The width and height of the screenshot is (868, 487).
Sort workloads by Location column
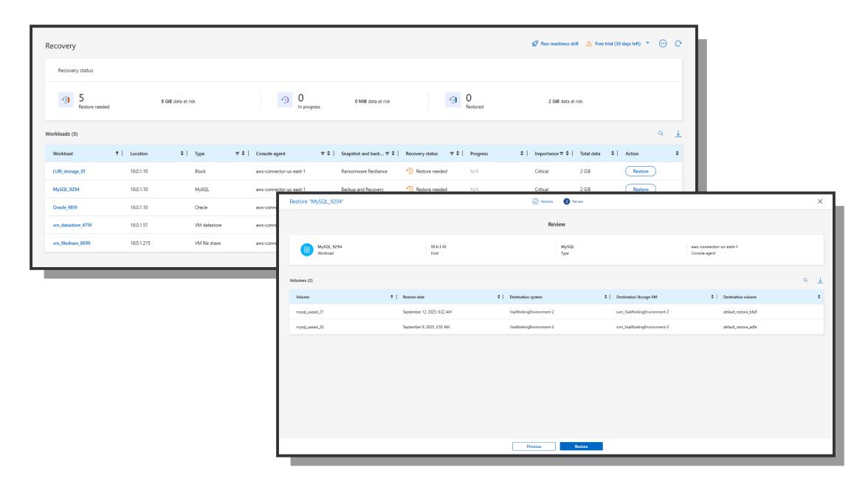182,153
